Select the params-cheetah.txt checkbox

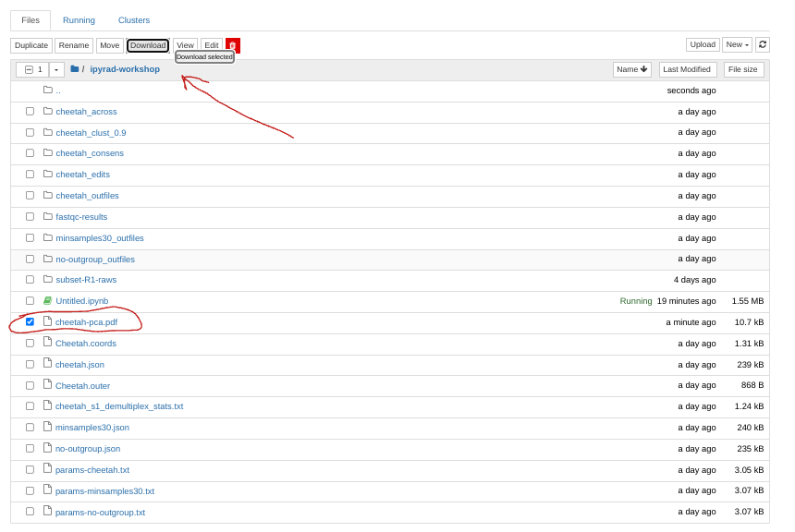click(30, 470)
